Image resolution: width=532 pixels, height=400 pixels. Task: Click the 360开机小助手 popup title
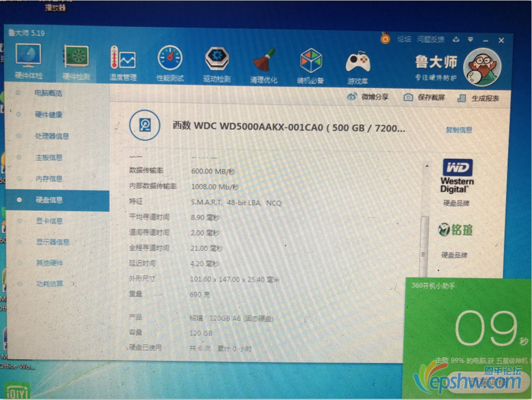[x=433, y=286]
